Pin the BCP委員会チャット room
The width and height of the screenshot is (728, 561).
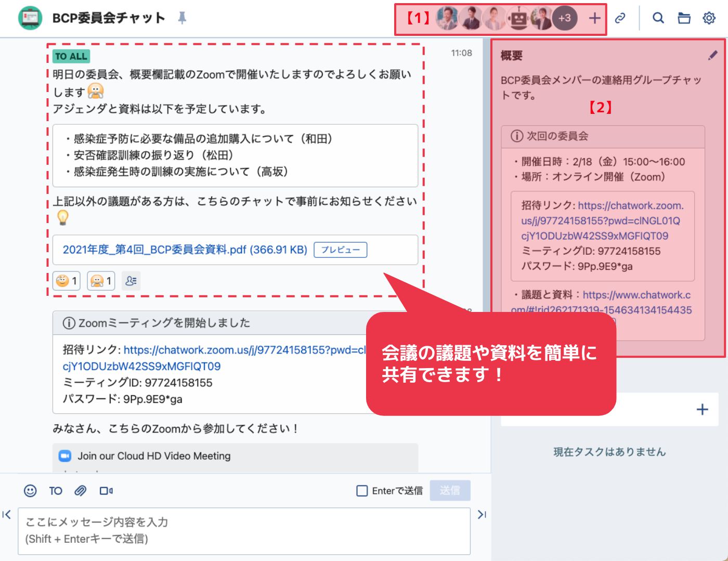pyautogui.click(x=182, y=18)
